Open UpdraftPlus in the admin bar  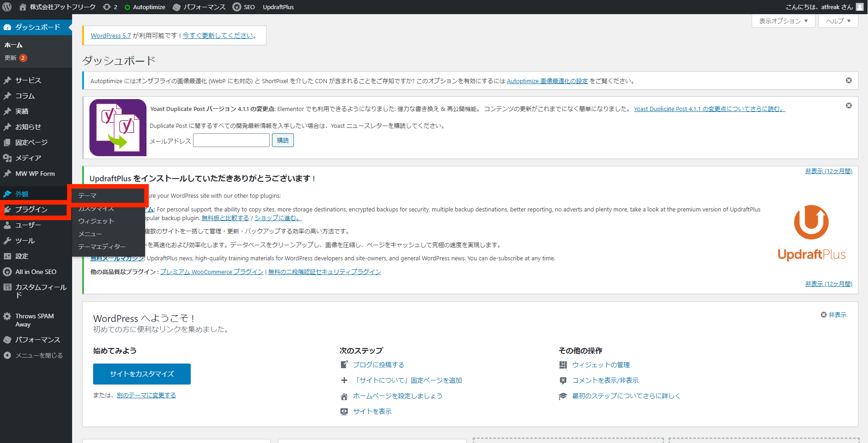[x=278, y=7]
